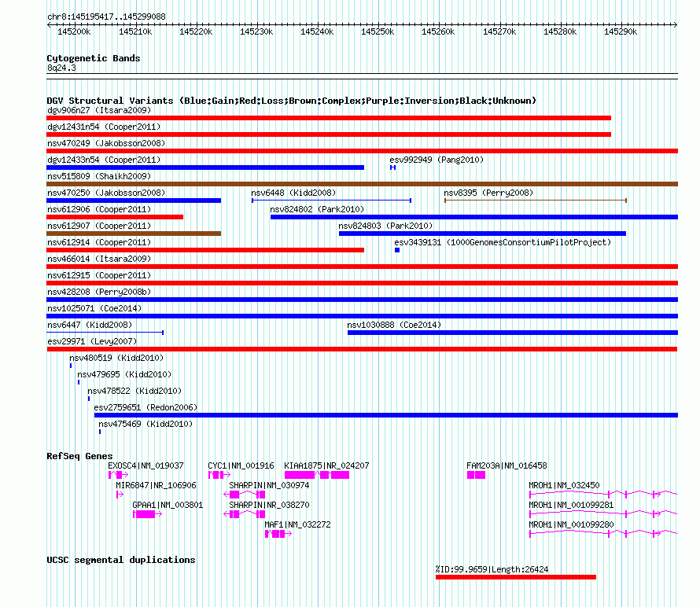Screen dimensions: 700x607
Task: Click the CYC1 gene glyph
Action: pos(219,475)
